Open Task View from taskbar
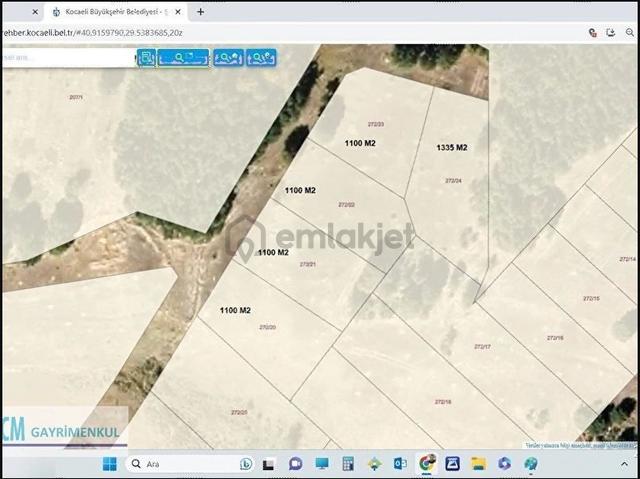The height and width of the screenshot is (479, 640). [268, 464]
